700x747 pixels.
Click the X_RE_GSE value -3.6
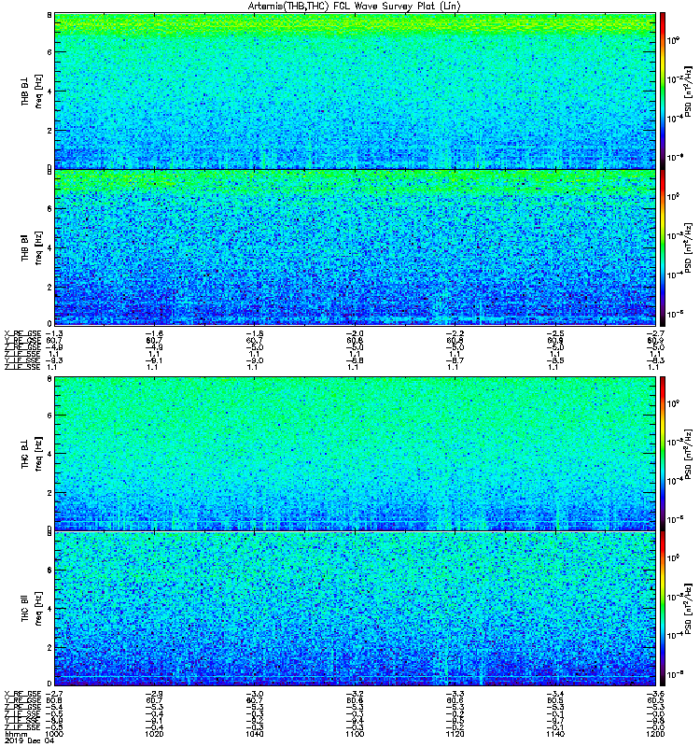655,694
